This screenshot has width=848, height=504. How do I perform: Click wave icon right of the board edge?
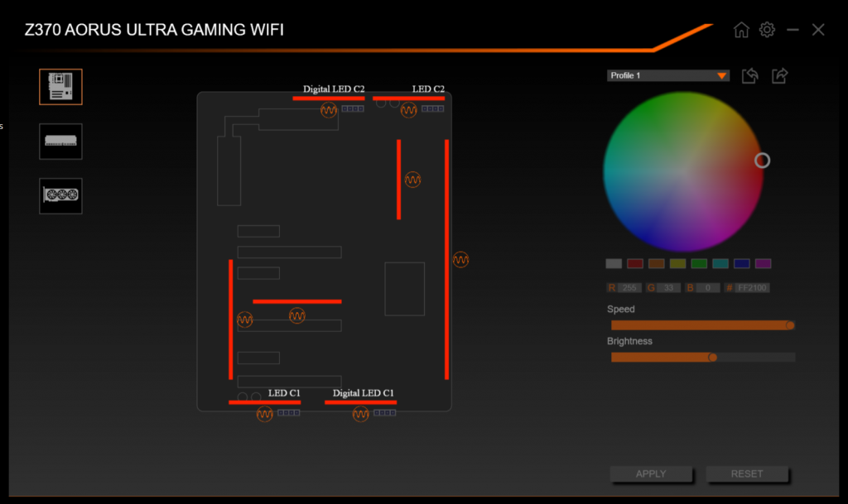[460, 260]
